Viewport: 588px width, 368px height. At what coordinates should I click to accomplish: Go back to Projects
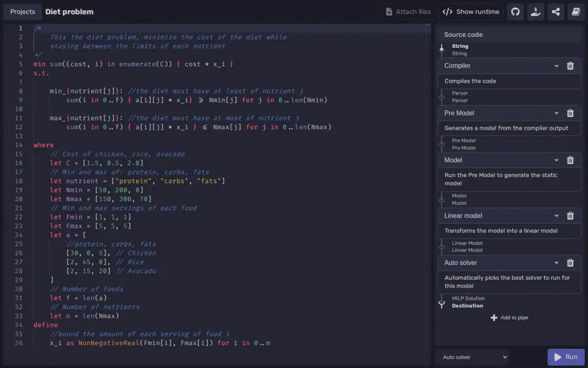(x=23, y=11)
